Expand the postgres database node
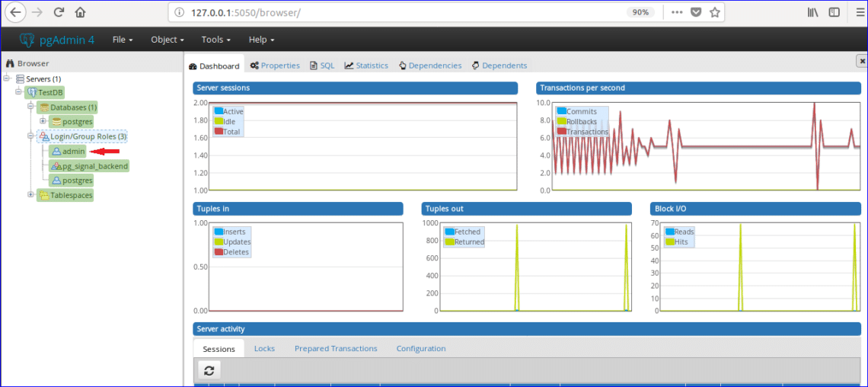This screenshot has width=868, height=387. click(x=43, y=122)
